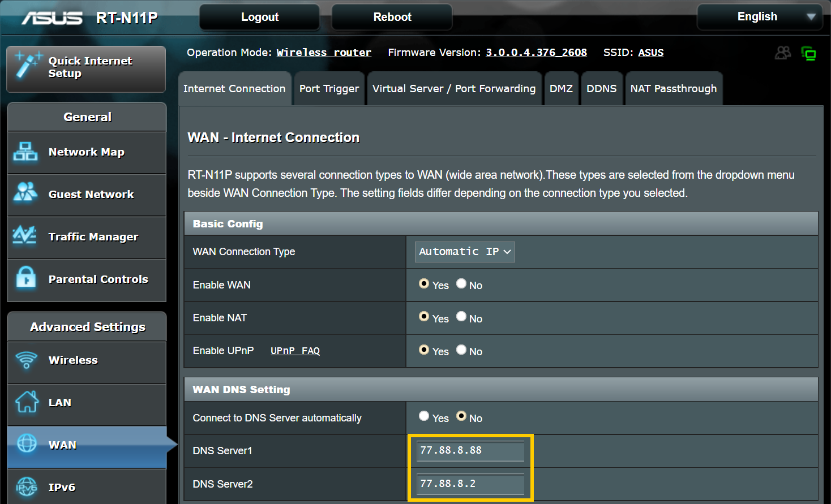The image size is (831, 504).
Task: Click the IPv6 globe icon
Action: tap(26, 487)
